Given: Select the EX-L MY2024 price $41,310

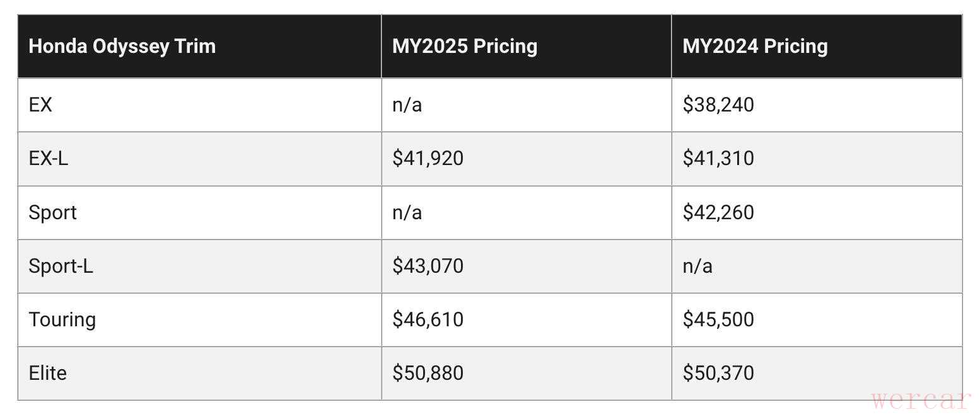Looking at the screenshot, I should point(718,158).
